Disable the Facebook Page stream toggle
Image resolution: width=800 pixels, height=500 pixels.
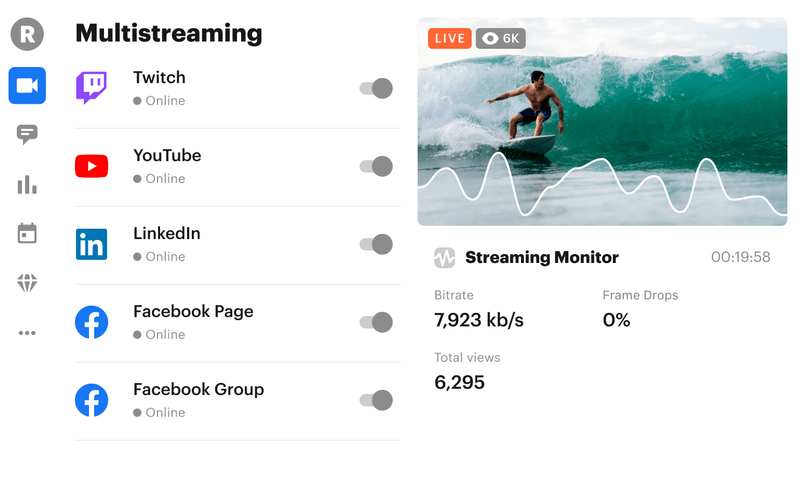pos(376,322)
